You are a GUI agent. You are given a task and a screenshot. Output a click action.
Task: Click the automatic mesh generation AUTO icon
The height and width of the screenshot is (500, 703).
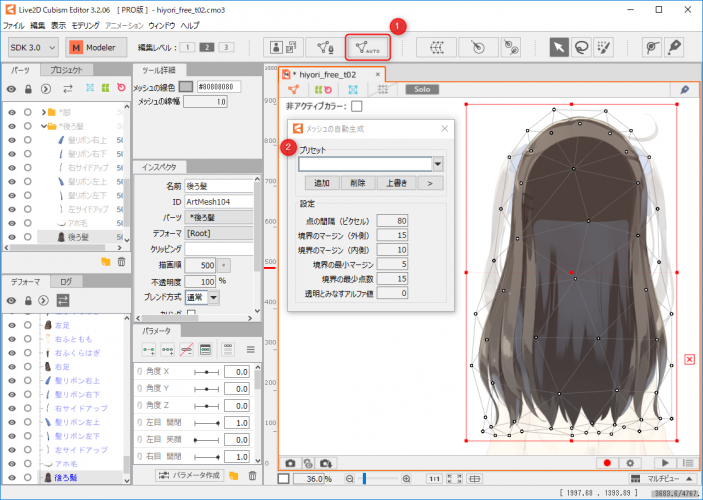[367, 46]
